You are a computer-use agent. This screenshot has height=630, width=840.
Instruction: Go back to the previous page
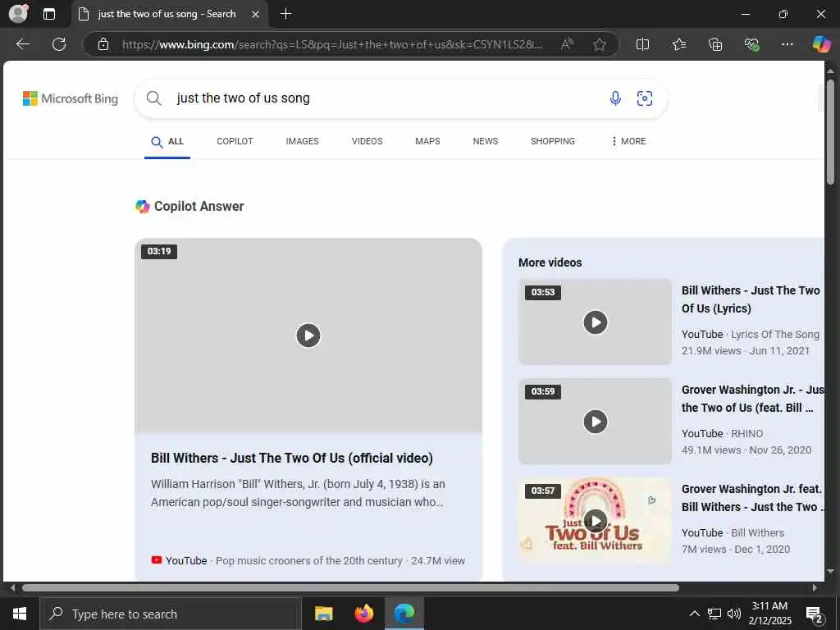pyautogui.click(x=22, y=44)
